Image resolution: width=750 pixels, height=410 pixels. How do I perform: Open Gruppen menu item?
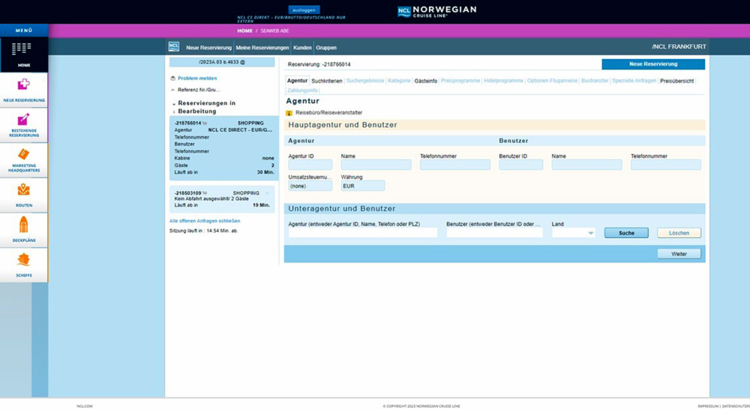(326, 48)
